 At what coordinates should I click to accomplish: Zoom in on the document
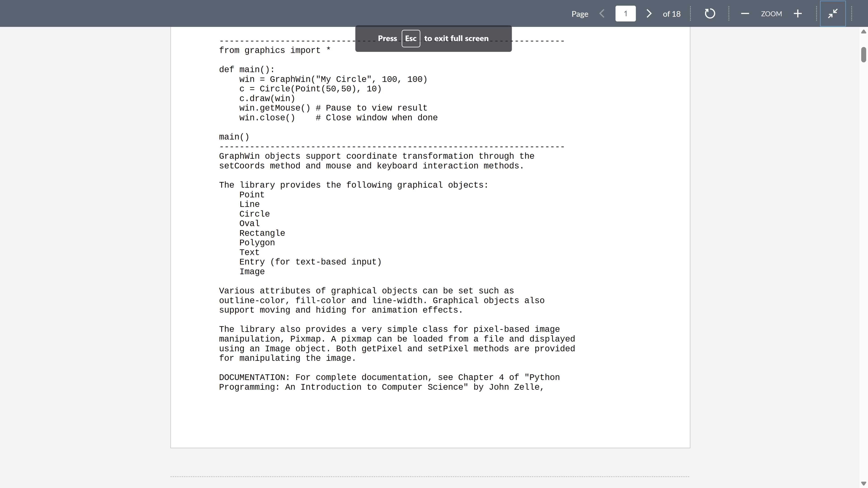(x=798, y=14)
